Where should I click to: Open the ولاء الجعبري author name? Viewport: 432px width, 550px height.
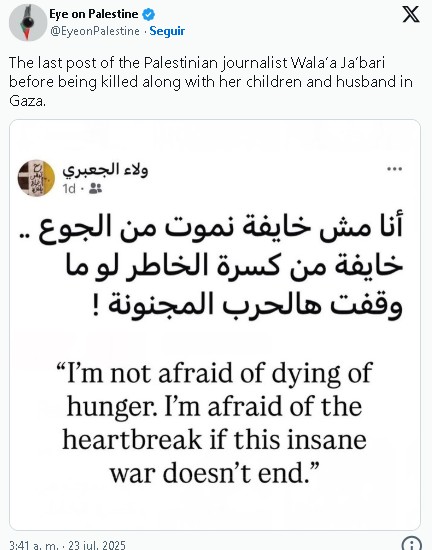coord(105,170)
